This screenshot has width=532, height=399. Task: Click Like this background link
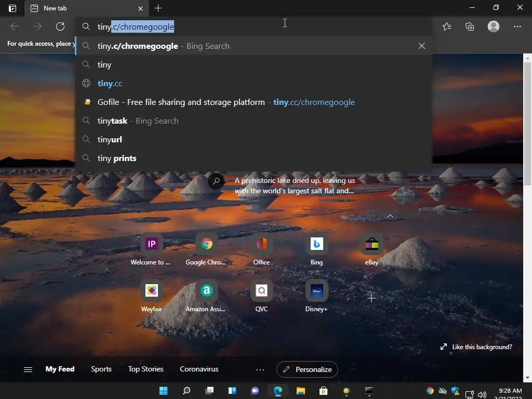click(x=476, y=347)
